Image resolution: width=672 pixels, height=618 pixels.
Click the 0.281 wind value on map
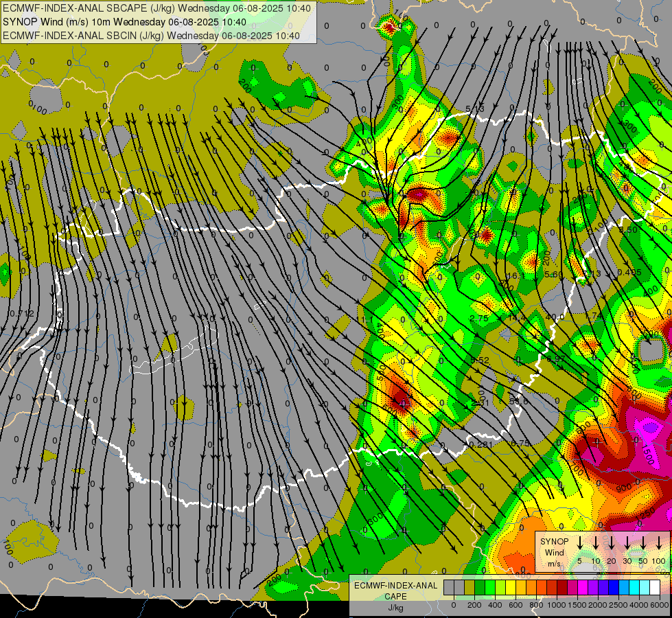coord(480,444)
